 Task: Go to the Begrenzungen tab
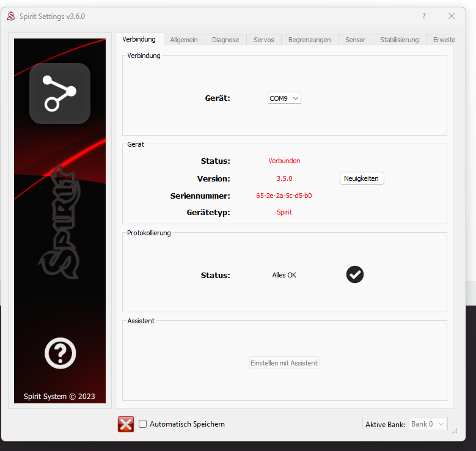[309, 40]
